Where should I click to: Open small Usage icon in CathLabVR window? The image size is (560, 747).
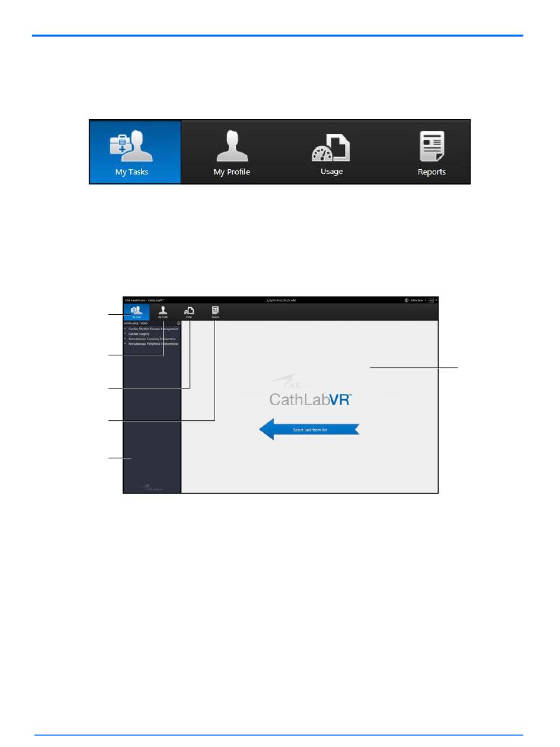click(189, 312)
